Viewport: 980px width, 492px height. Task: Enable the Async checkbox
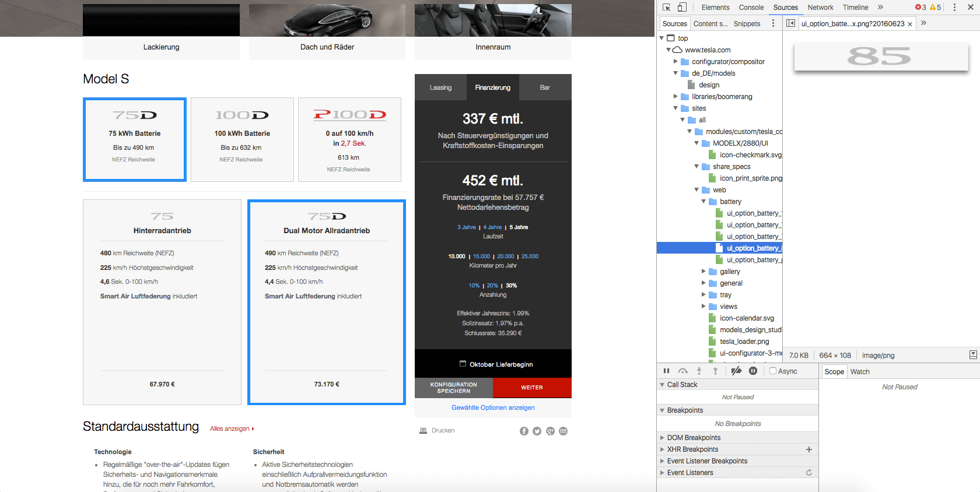pyautogui.click(x=773, y=371)
